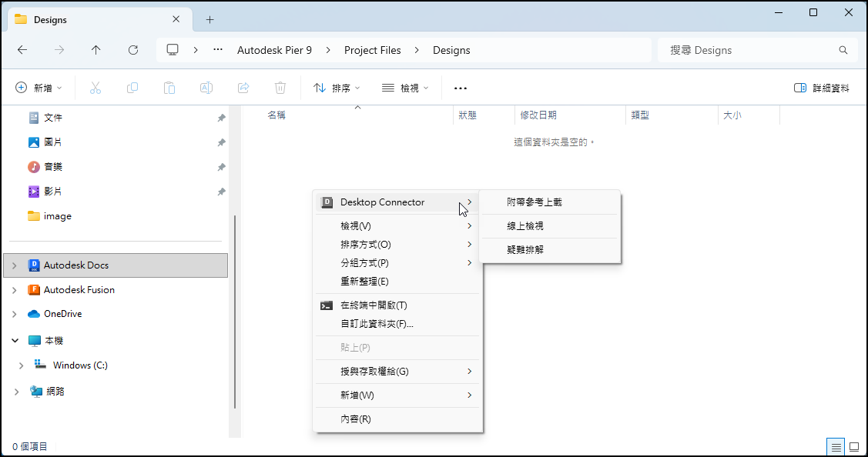The height and width of the screenshot is (457, 868).
Task: Choose 疑難排解 from submenu
Action: (x=550, y=250)
